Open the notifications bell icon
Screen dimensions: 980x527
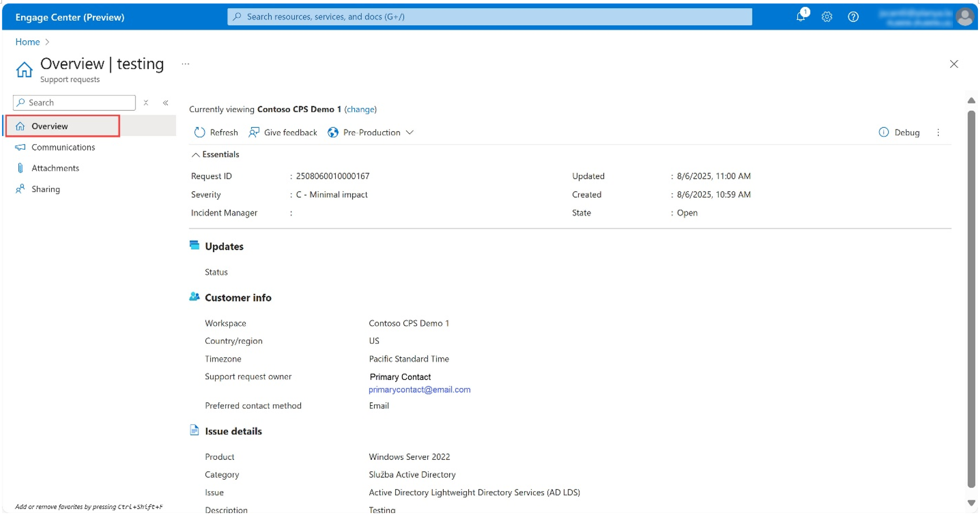tap(801, 16)
